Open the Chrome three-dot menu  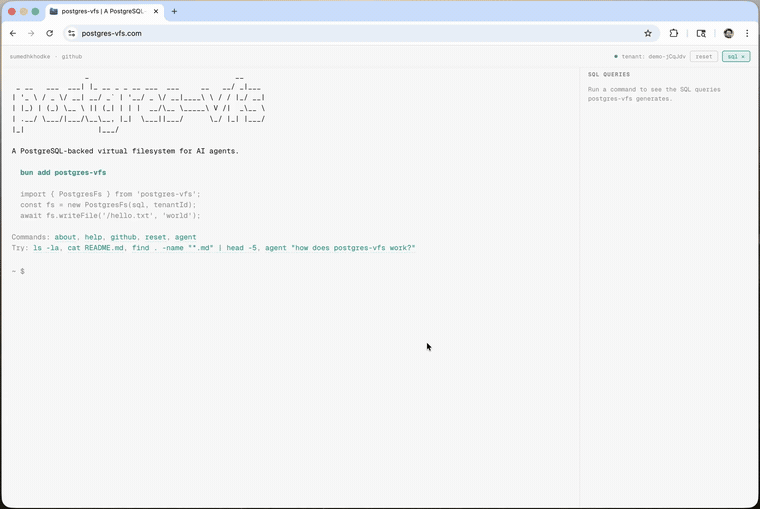(747, 33)
